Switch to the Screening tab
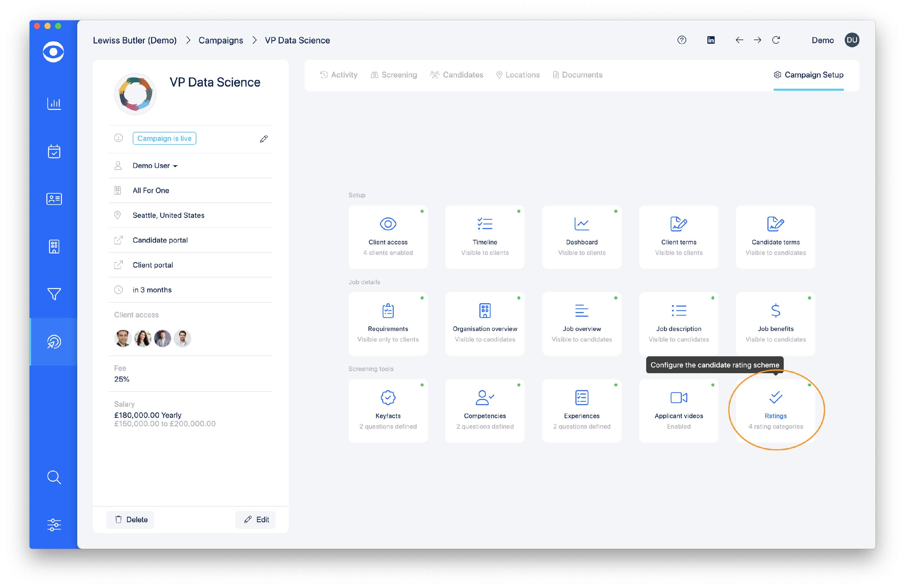 point(394,75)
